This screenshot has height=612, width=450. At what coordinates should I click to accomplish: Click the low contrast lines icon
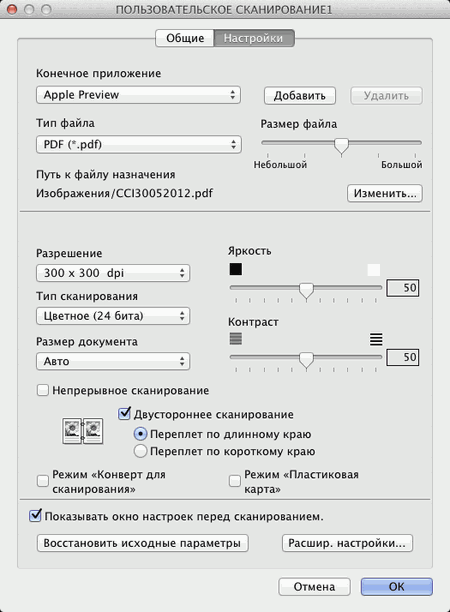pos(236,338)
